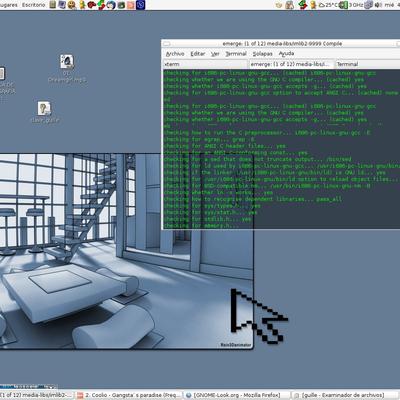Click the Escritorio menu in the top panel
Image resolution: width=400 pixels, height=400 pixels.
[x=33, y=5]
